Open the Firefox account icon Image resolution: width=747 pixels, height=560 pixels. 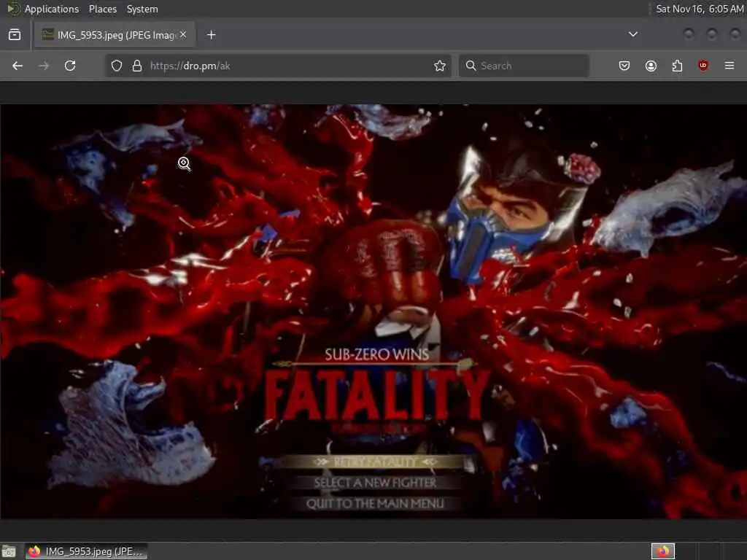(651, 66)
